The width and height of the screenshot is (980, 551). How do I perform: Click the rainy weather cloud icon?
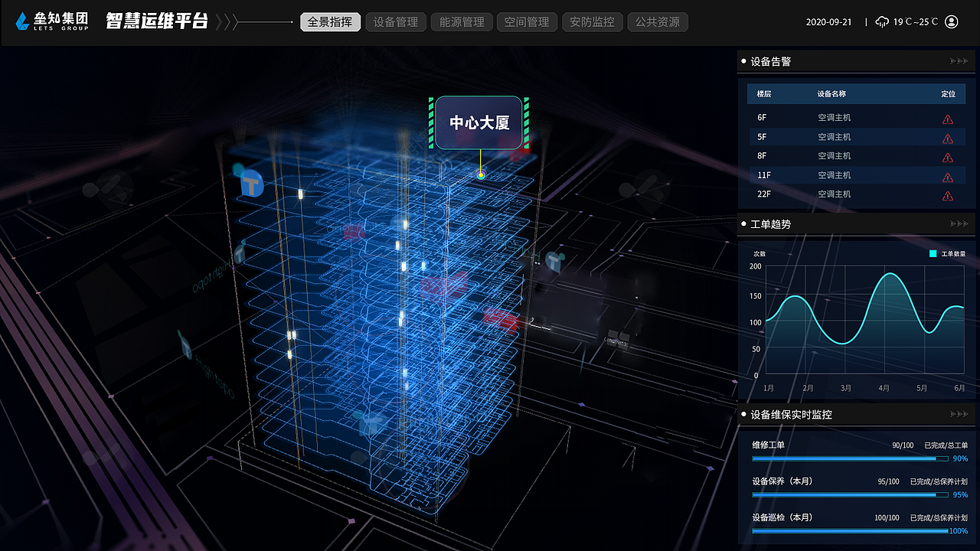[883, 21]
